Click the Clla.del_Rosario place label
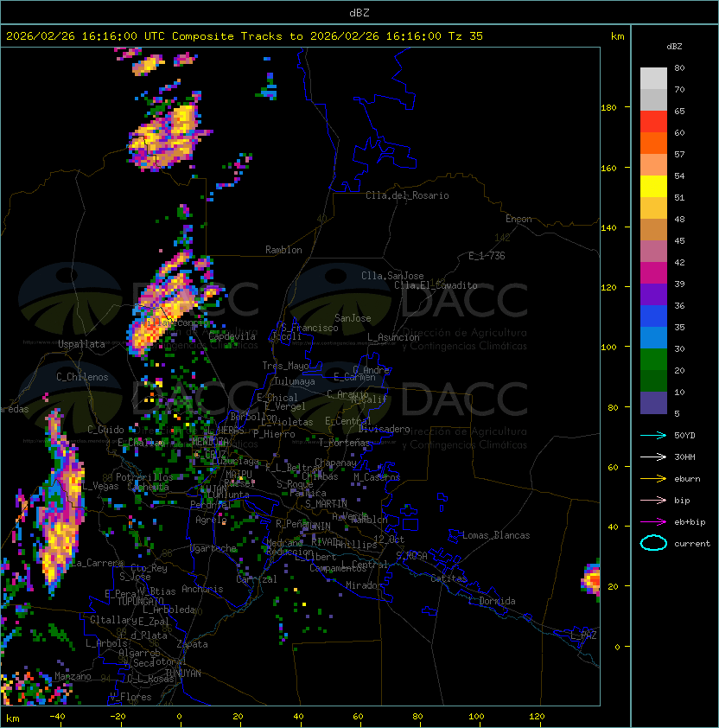The image size is (719, 728). [x=407, y=195]
